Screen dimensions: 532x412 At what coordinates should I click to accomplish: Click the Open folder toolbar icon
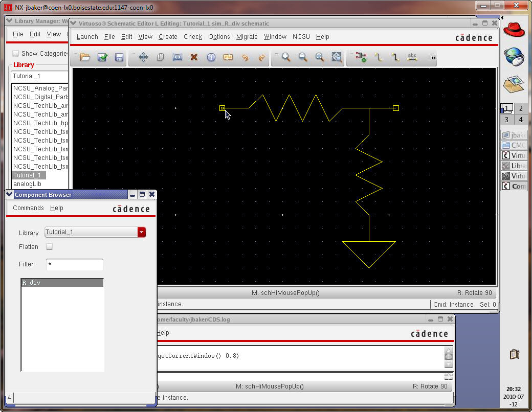tap(85, 57)
